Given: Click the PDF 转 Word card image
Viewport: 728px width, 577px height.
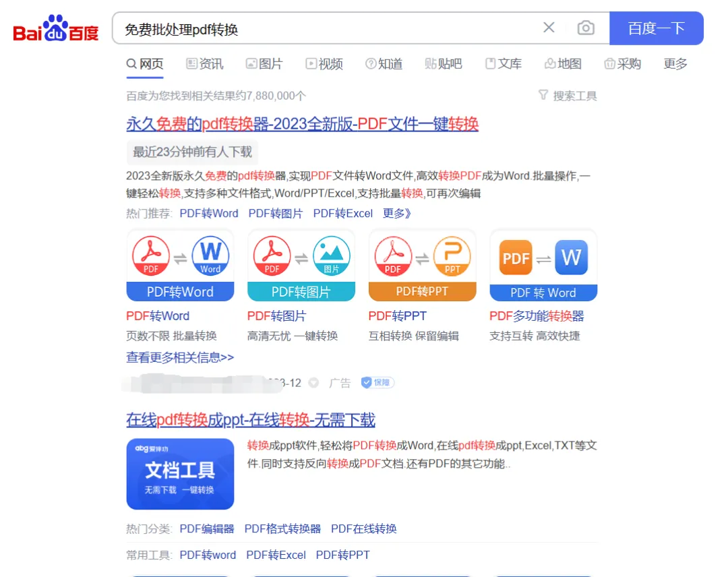Looking at the screenshot, I should [x=543, y=266].
